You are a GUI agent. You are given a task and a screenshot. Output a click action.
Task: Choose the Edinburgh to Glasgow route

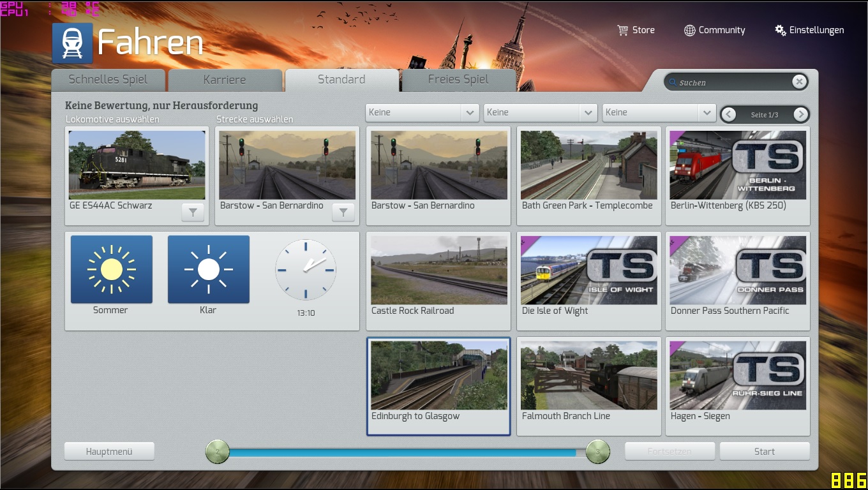439,386
